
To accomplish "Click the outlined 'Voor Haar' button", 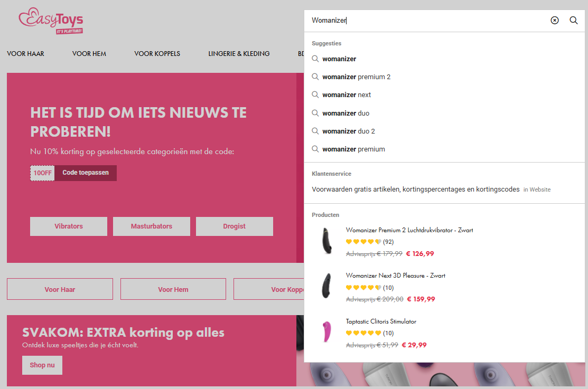I will tap(60, 289).
